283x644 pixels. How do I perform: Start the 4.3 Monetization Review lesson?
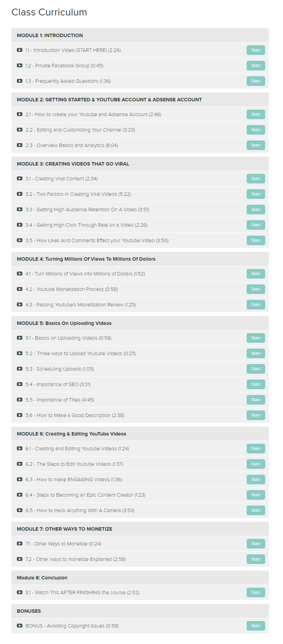(256, 305)
